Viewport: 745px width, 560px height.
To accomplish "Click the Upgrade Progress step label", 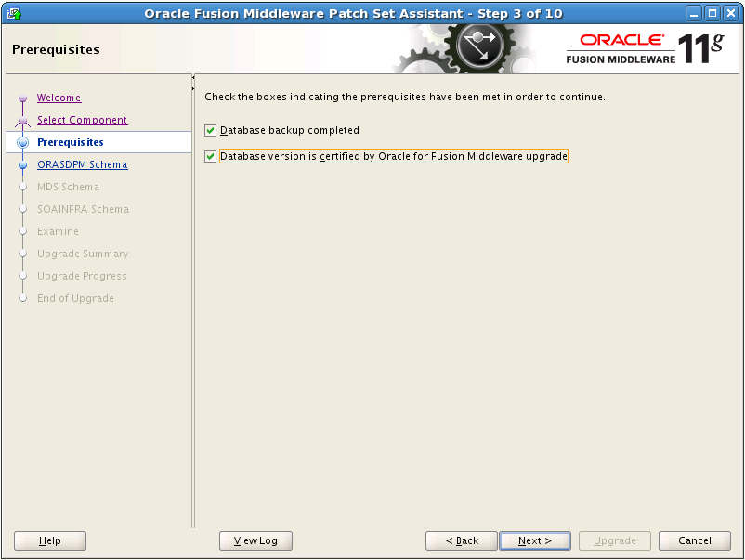I will [82, 277].
